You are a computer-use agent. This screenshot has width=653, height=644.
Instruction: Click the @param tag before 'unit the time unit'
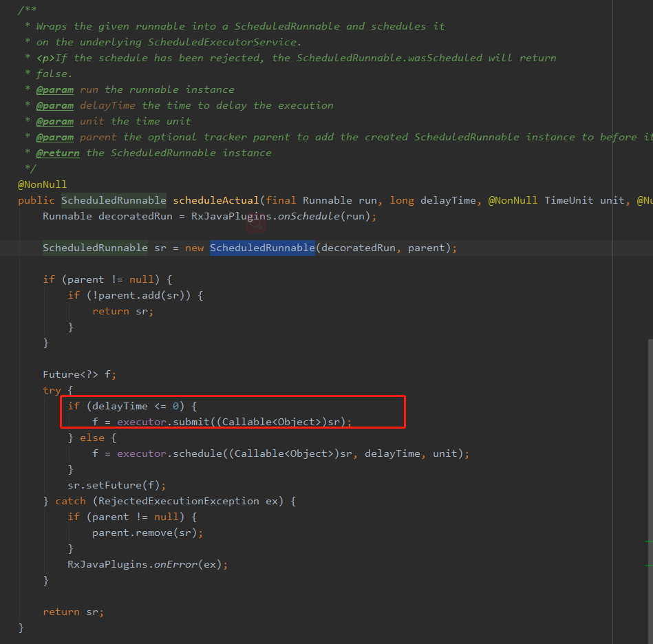point(55,121)
